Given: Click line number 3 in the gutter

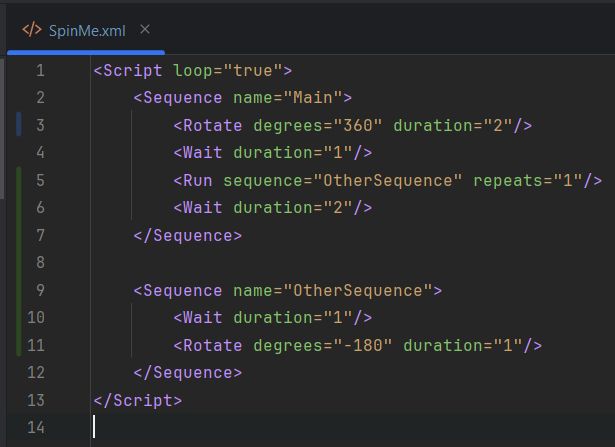Looking at the screenshot, I should pos(40,125).
